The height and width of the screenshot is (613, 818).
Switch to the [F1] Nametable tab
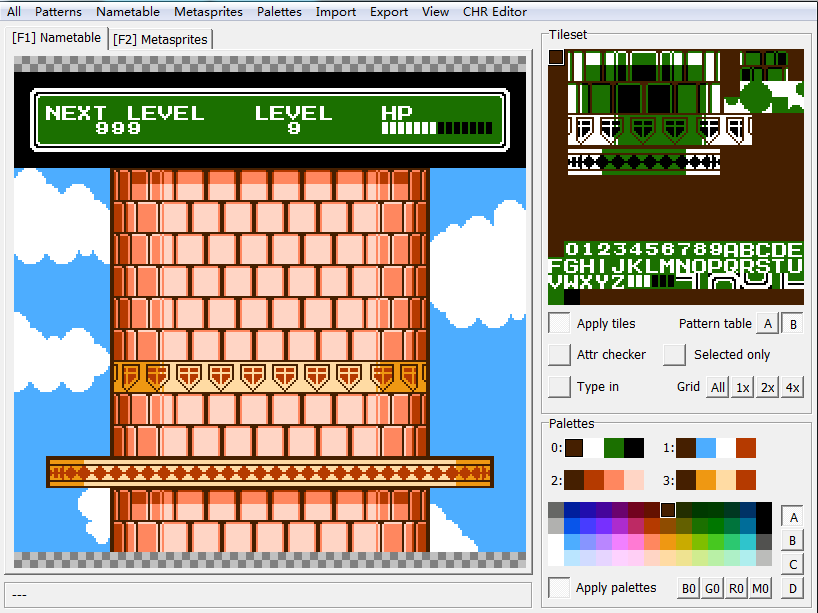[x=56, y=38]
